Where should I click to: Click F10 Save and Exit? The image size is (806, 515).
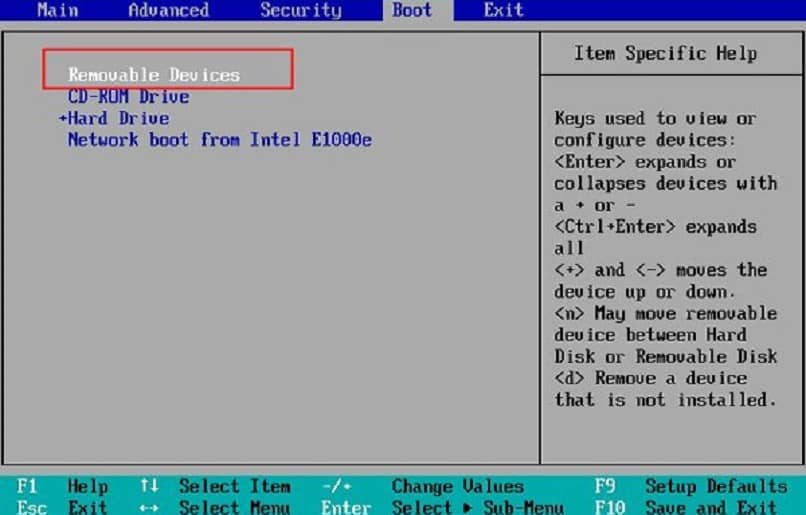[x=686, y=507]
